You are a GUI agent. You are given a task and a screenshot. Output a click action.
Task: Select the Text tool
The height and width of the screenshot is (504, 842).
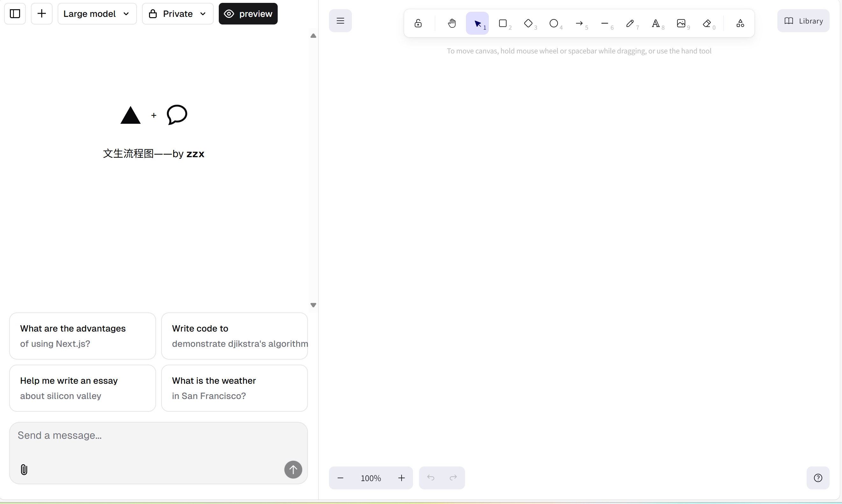click(x=655, y=23)
